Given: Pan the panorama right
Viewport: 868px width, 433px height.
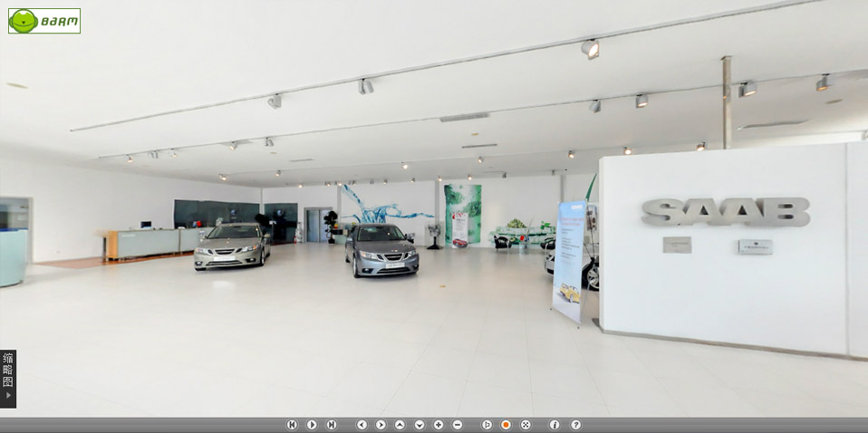Looking at the screenshot, I should [x=381, y=425].
